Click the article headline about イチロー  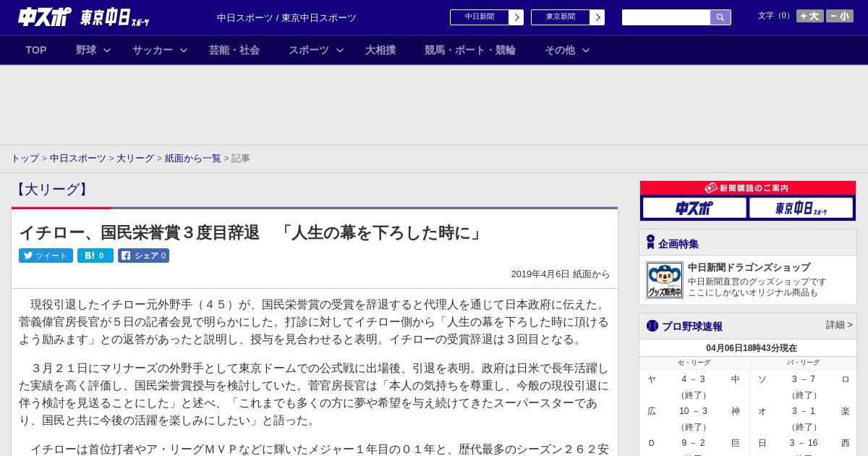[x=251, y=233]
